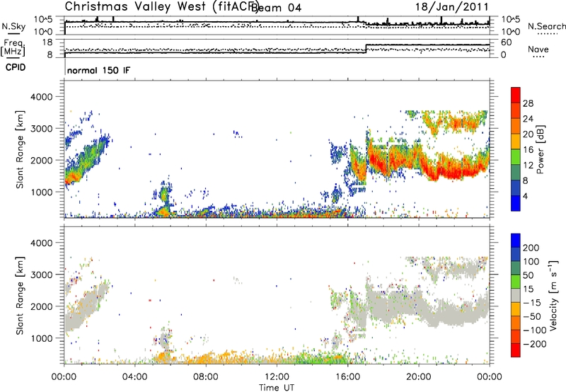Image resolution: width=566 pixels, height=392 pixels.
Task: Click the 'Freq. [MHz]' axis label
Action: coord(13,47)
